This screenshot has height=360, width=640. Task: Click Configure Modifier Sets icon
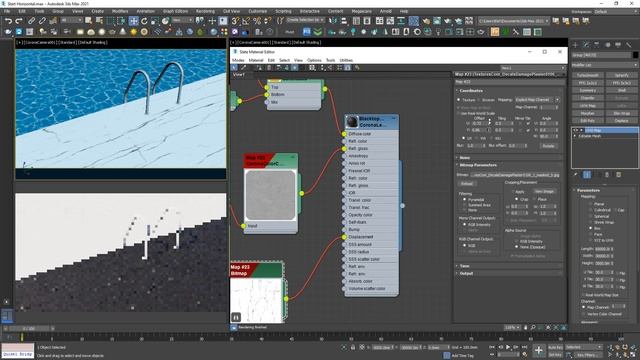pyautogui.click(x=619, y=175)
